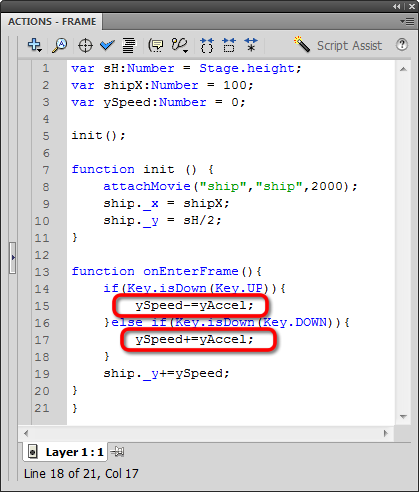The width and height of the screenshot is (419, 492).
Task: Place cursor in 'var sH:Number = Stage.height;'
Action: click(x=186, y=68)
